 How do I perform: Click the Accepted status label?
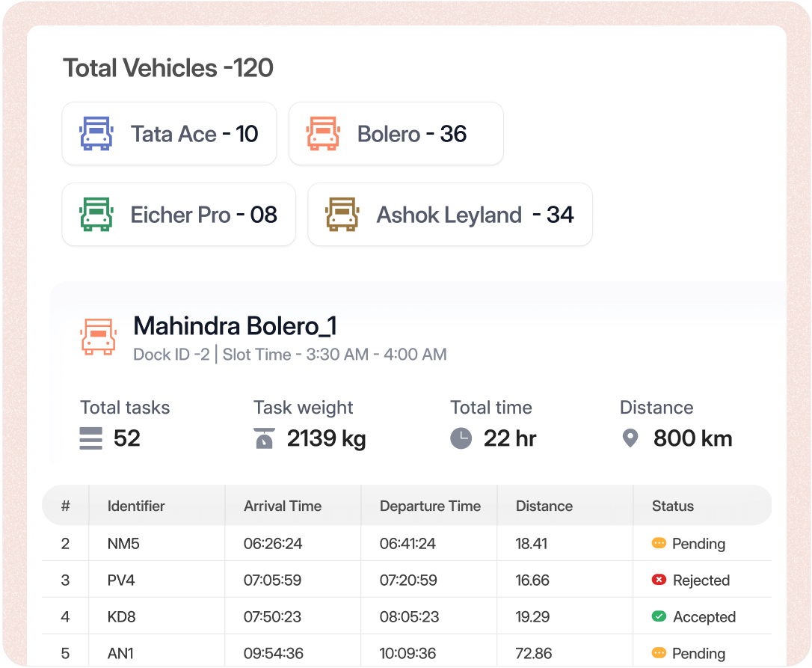point(704,616)
